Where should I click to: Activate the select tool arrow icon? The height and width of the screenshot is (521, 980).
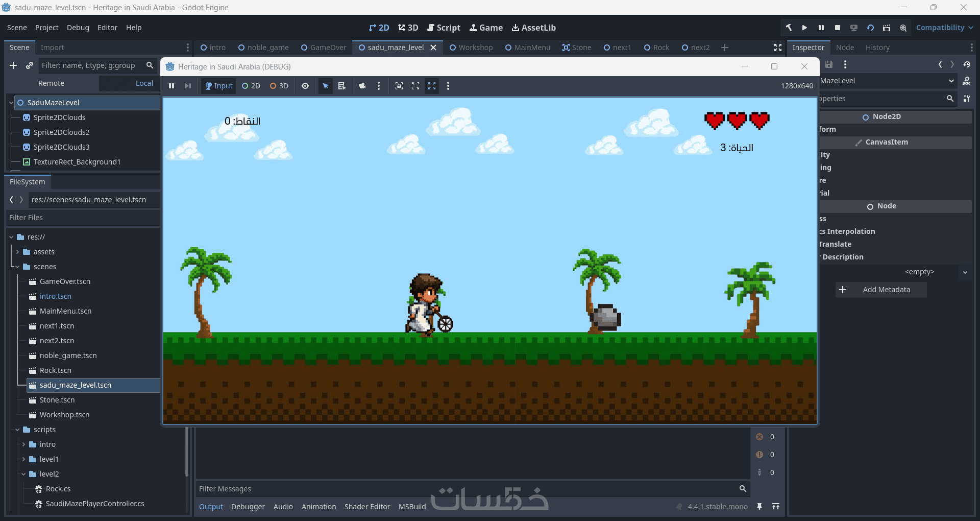click(325, 86)
